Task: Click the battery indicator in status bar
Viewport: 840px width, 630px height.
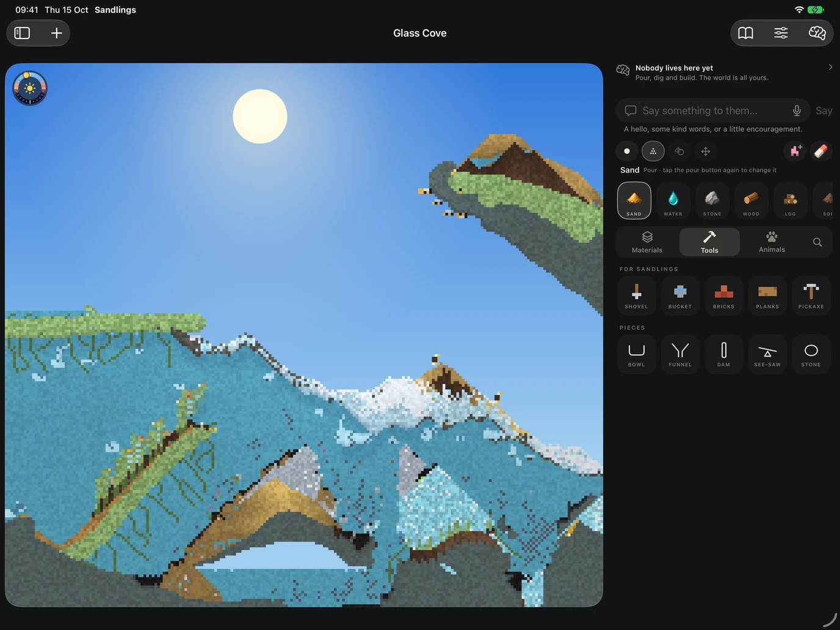Action: point(816,10)
